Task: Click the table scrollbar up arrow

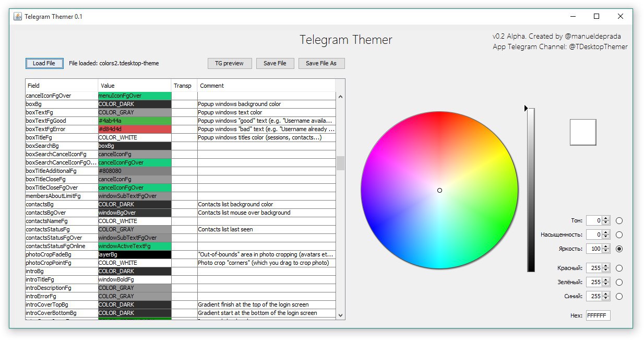Action: click(x=341, y=97)
